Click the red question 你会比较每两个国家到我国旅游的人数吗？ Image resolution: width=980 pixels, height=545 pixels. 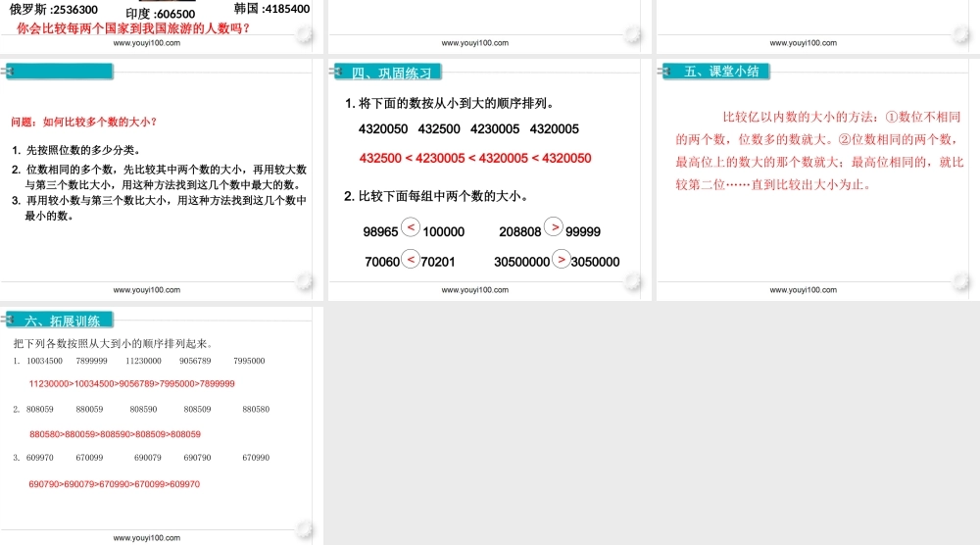tap(133, 28)
